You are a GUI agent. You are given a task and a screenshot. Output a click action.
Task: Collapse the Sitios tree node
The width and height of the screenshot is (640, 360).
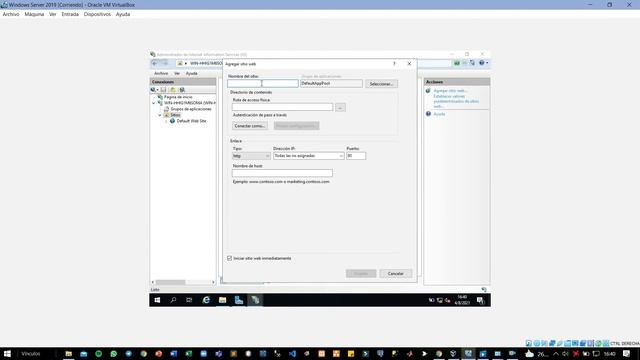[160, 115]
